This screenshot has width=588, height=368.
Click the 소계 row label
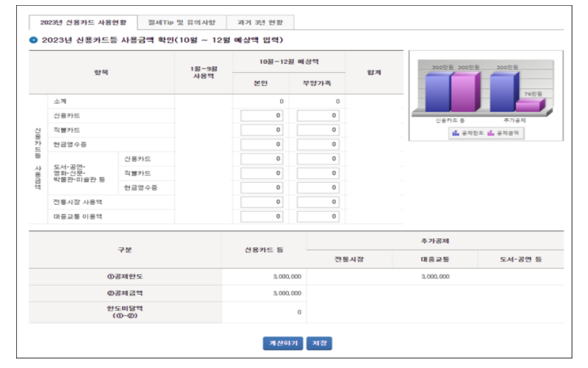point(60,102)
